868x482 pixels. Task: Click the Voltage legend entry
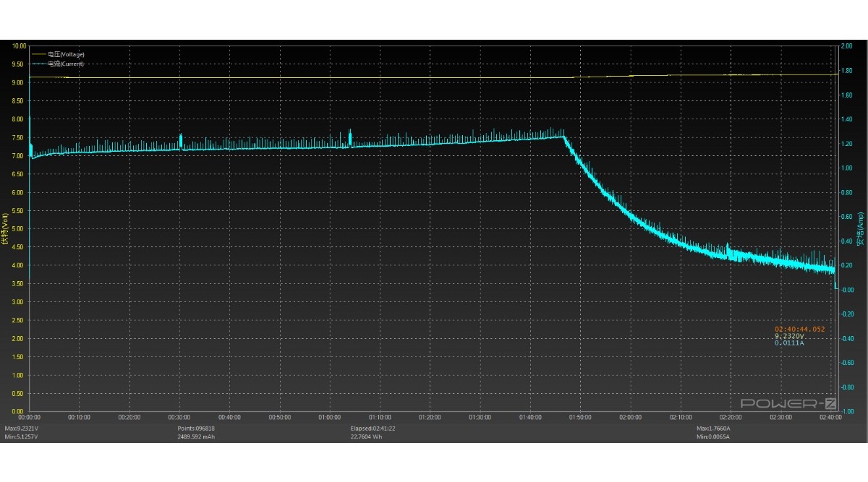(x=66, y=54)
